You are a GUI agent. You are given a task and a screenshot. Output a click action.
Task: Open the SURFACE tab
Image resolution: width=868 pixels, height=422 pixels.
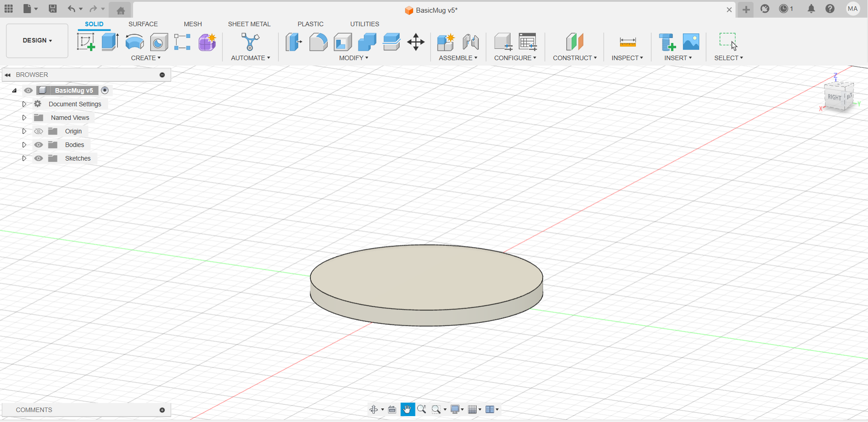143,24
